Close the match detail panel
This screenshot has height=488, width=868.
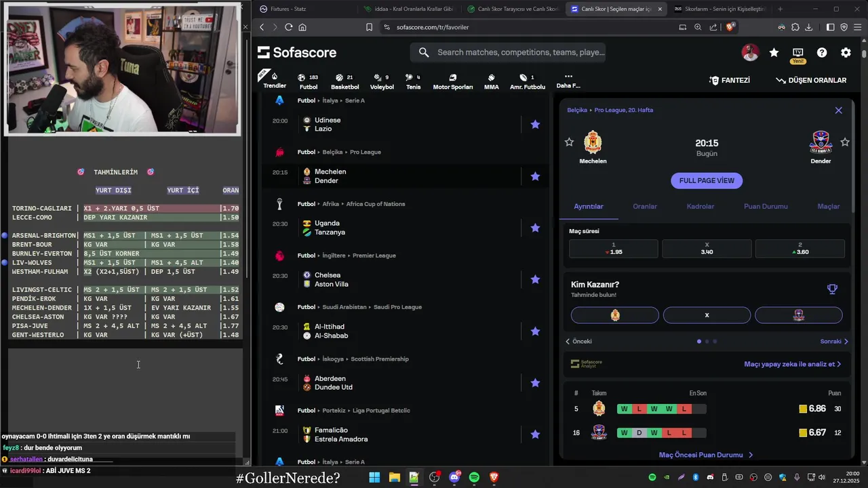pos(838,110)
